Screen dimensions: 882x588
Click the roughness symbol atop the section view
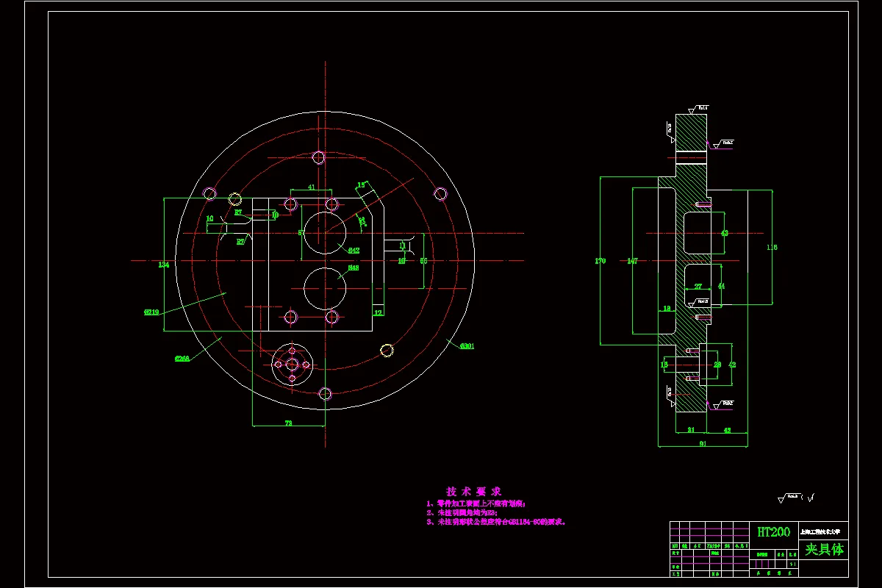tap(698, 109)
